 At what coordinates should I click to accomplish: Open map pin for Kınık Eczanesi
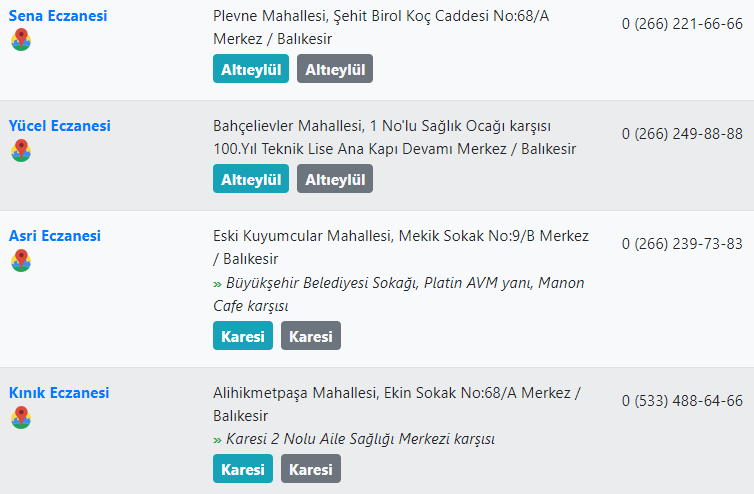point(21,417)
